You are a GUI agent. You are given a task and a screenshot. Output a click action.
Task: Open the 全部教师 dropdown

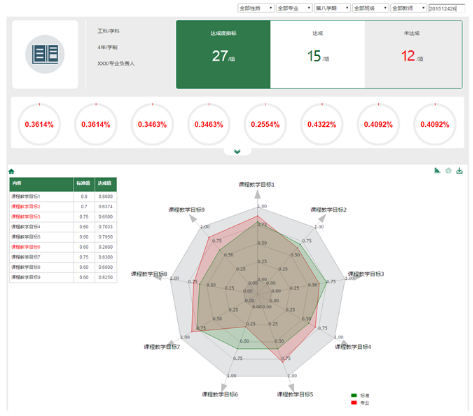408,8
